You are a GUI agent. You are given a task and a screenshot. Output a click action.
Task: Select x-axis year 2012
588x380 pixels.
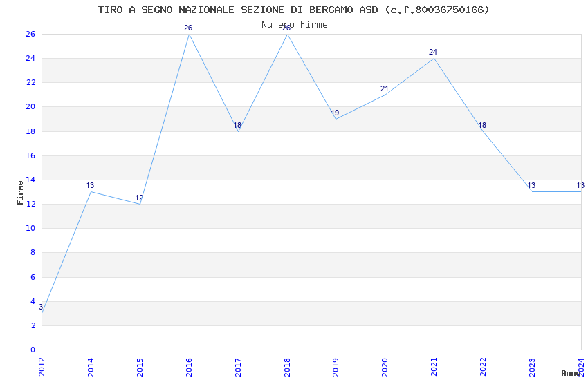(x=42, y=367)
